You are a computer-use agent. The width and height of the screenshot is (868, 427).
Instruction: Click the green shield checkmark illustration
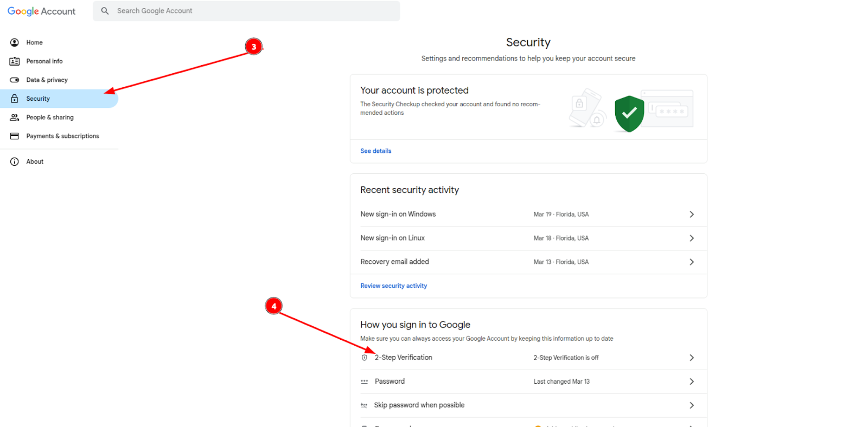[x=629, y=114]
